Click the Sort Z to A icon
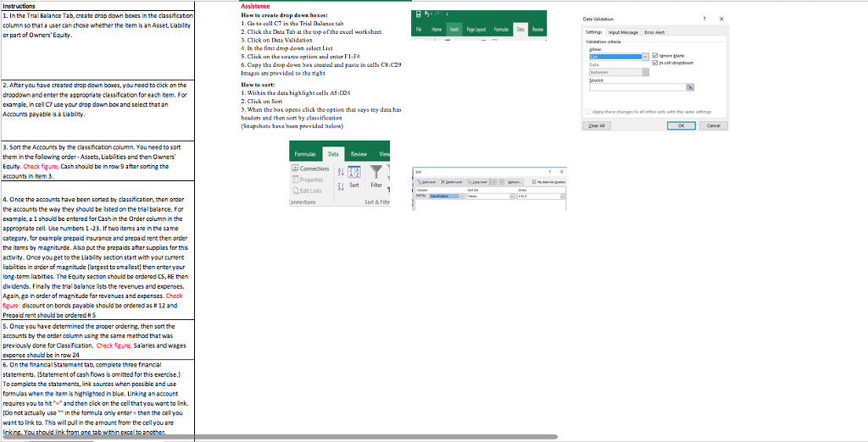 (x=339, y=185)
